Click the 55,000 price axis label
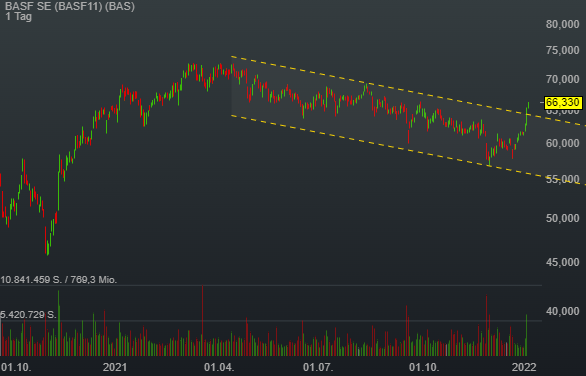This screenshot has height=376, width=586. (562, 179)
